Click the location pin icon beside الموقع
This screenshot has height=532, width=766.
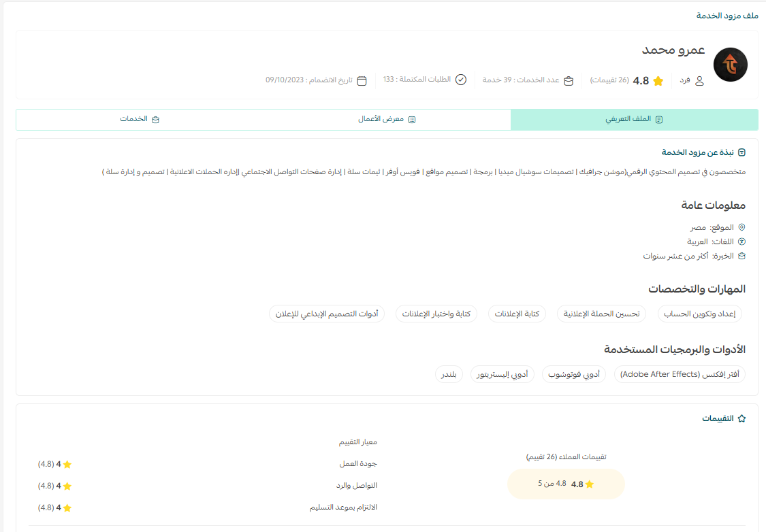(x=742, y=227)
